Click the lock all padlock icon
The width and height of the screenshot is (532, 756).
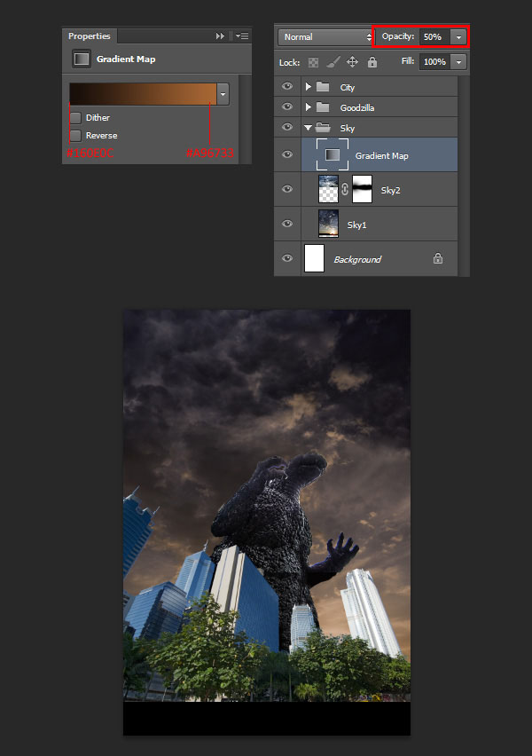click(x=372, y=62)
